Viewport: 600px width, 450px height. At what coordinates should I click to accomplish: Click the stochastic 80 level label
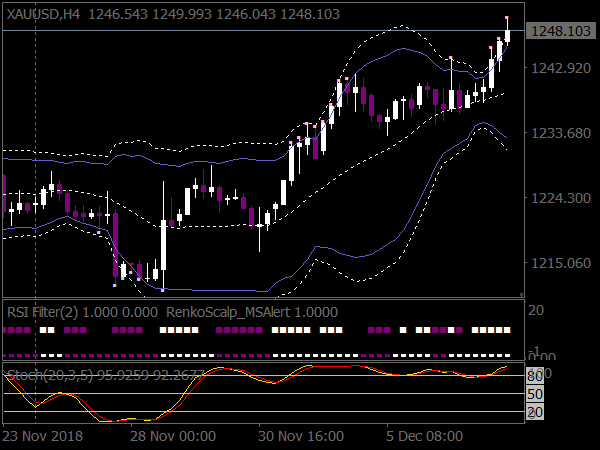[535, 376]
